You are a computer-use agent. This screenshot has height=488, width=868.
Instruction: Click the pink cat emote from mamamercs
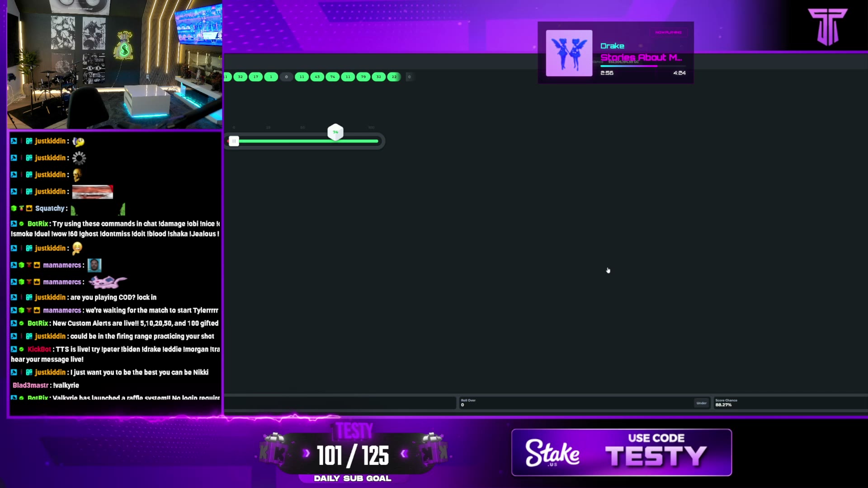click(108, 282)
